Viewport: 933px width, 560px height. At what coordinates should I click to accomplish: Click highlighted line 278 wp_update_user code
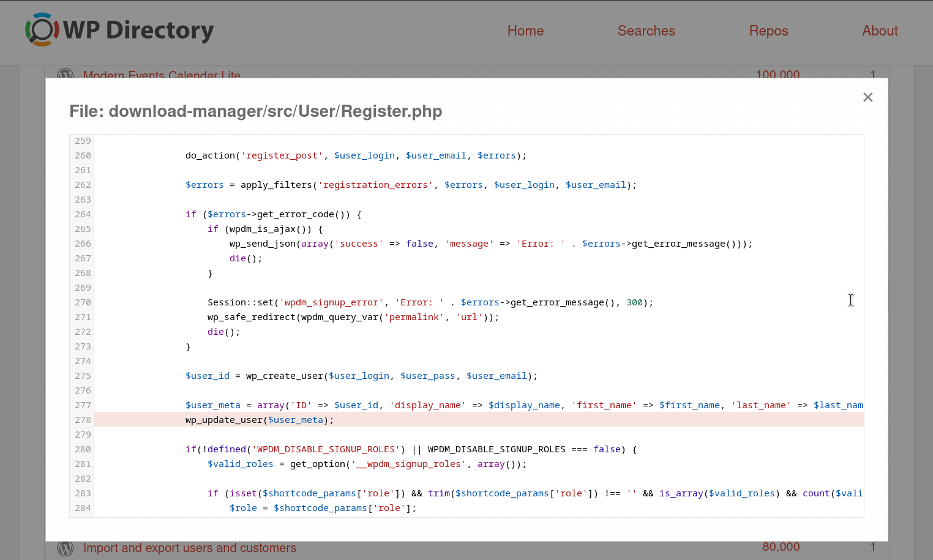pyautogui.click(x=260, y=420)
